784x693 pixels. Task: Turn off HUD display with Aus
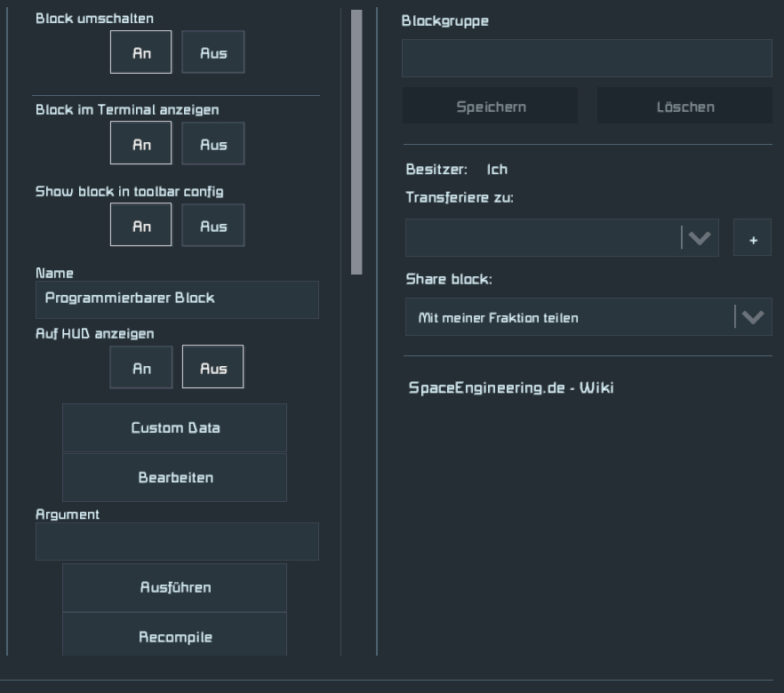213,367
